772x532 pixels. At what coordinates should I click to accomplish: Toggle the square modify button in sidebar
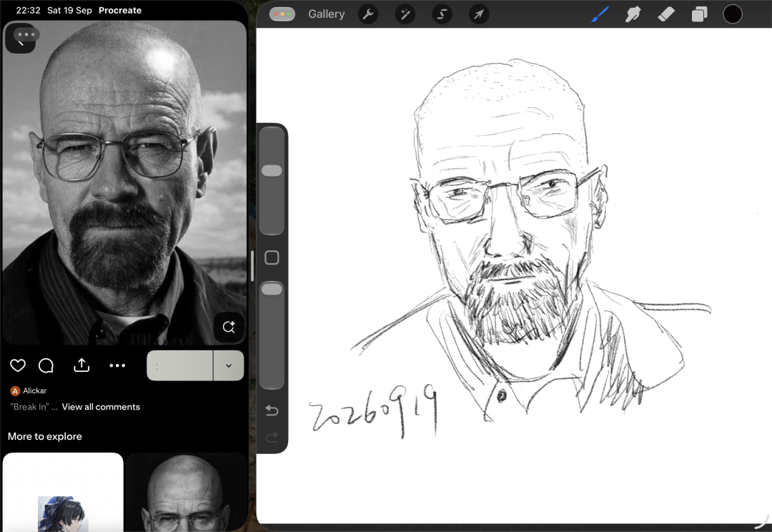[272, 257]
